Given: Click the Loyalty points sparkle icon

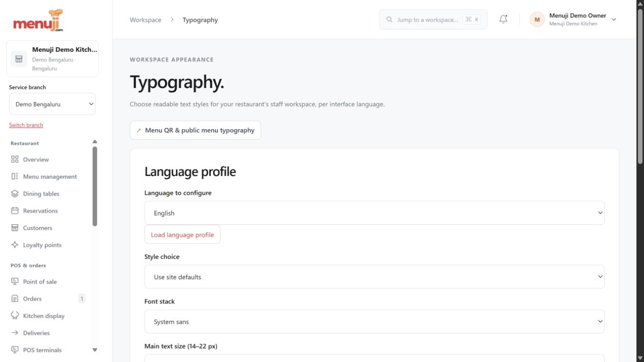Looking at the screenshot, I should pyautogui.click(x=15, y=245).
